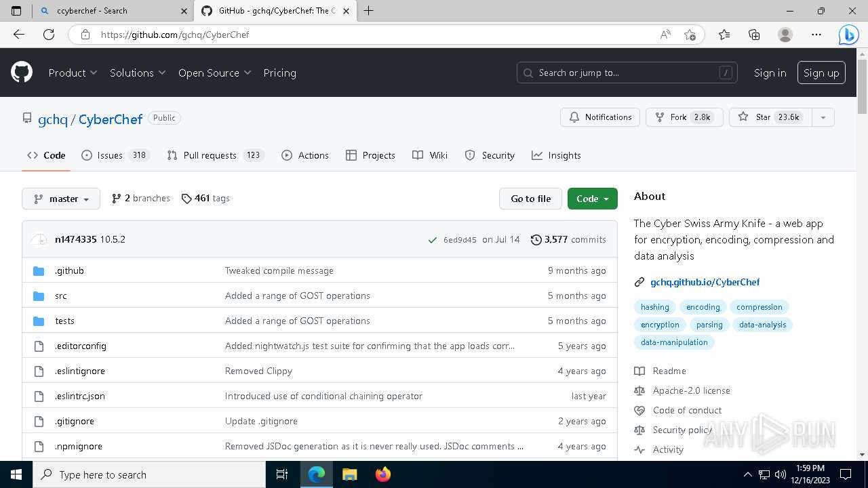Open browser Collections icon
868x488 pixels.
click(x=754, y=35)
